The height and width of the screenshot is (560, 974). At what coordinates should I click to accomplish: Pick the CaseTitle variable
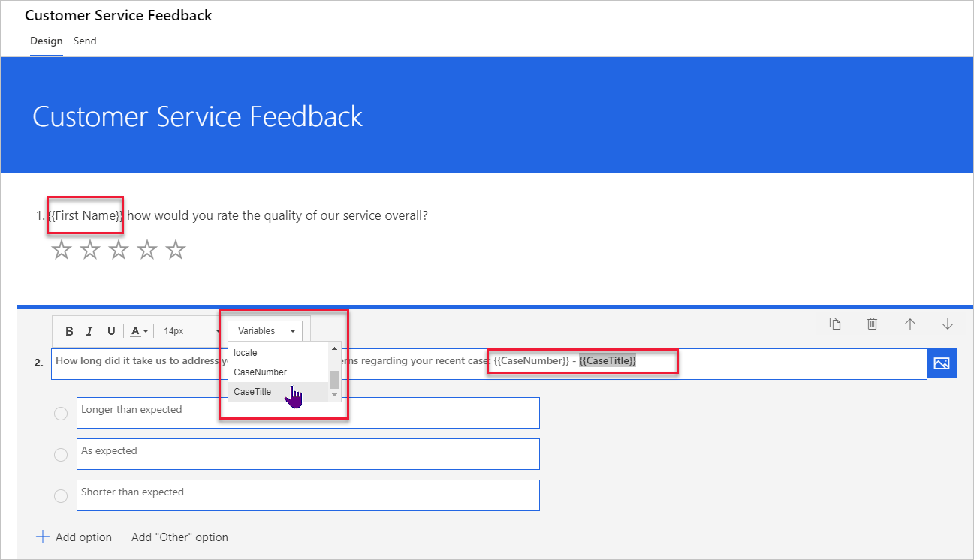(278, 391)
